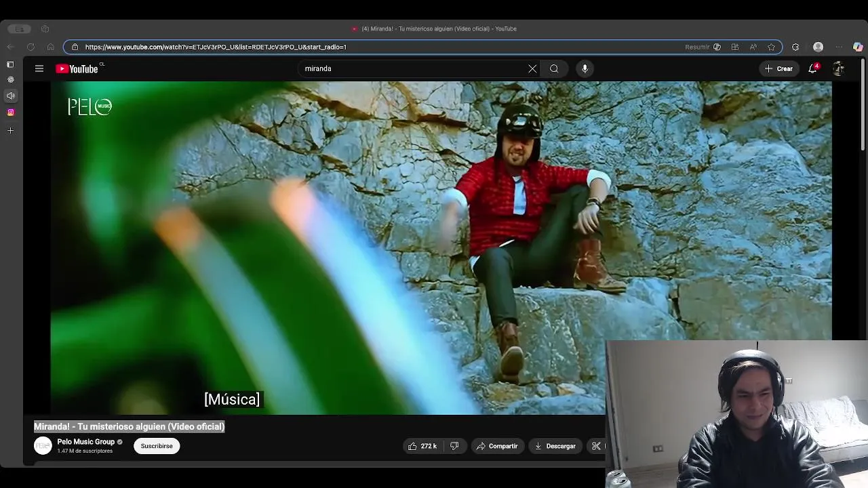Launch Copilot from the toolbar corner
Screen dimensions: 868x488
click(x=858, y=47)
